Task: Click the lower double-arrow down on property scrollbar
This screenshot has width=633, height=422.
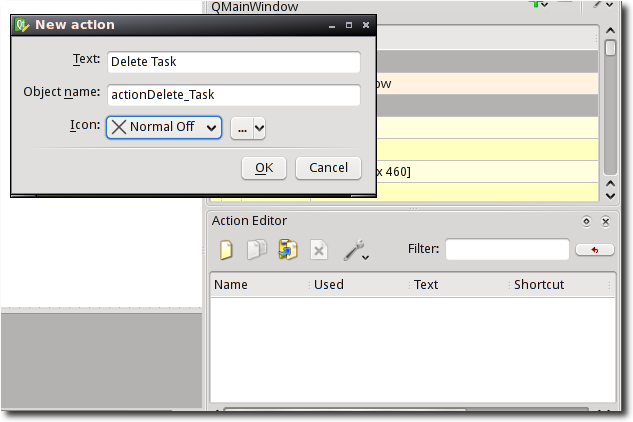Action: (610, 196)
